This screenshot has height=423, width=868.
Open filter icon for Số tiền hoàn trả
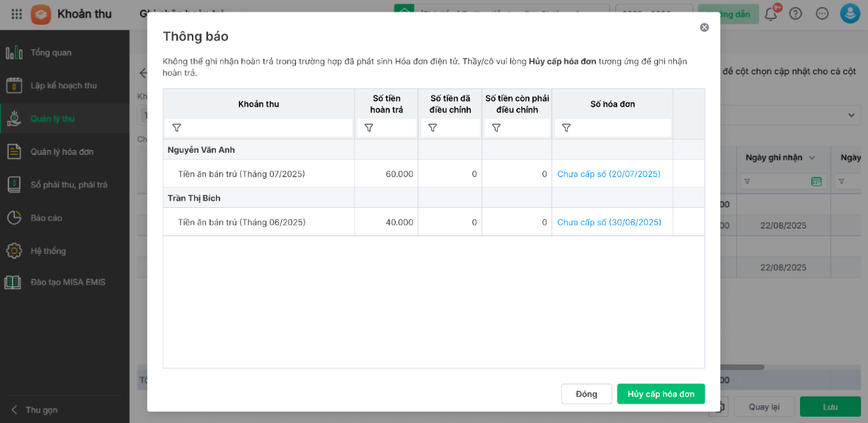point(369,128)
